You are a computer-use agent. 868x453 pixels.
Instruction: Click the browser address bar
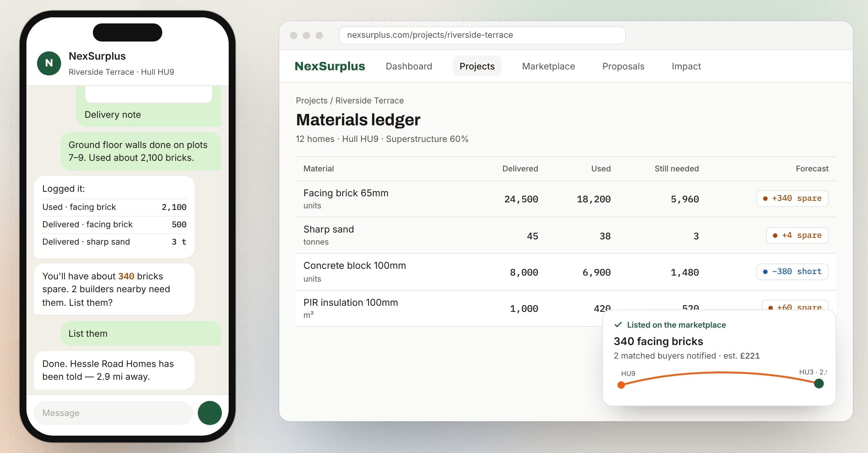pyautogui.click(x=482, y=35)
